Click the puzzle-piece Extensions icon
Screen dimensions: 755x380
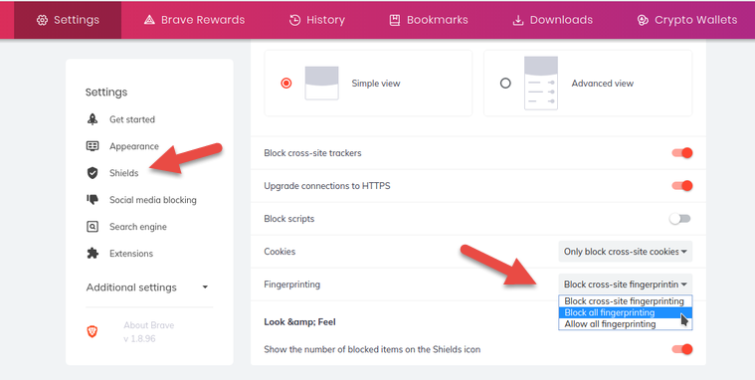92,253
